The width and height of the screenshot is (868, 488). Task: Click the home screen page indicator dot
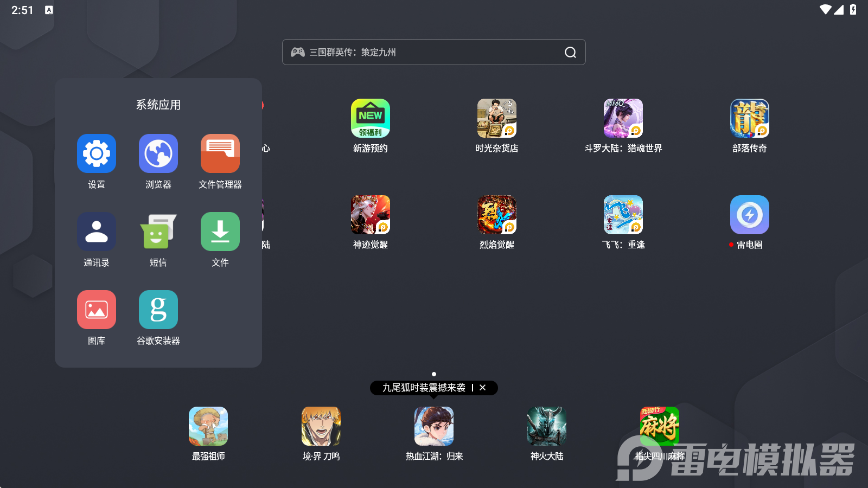[434, 374]
